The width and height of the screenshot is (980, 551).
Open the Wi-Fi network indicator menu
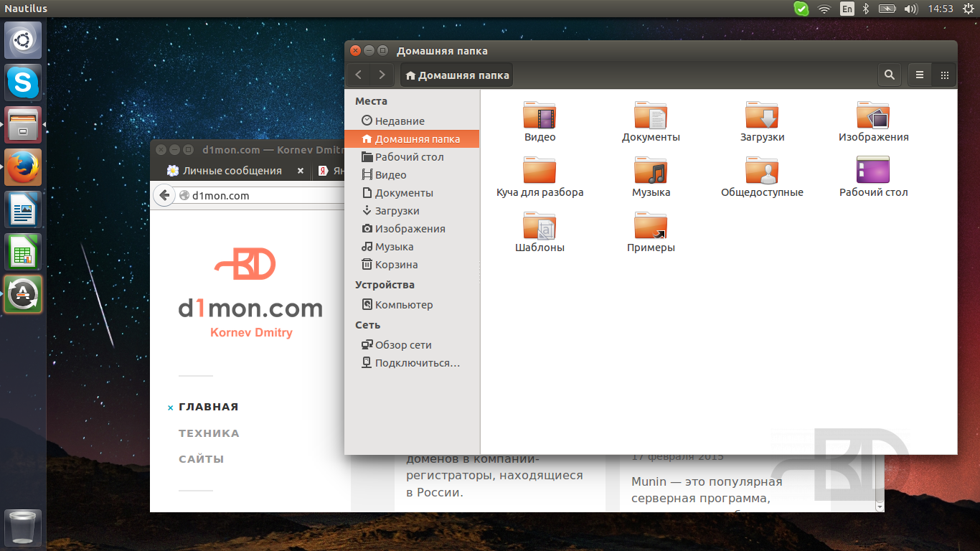(824, 9)
